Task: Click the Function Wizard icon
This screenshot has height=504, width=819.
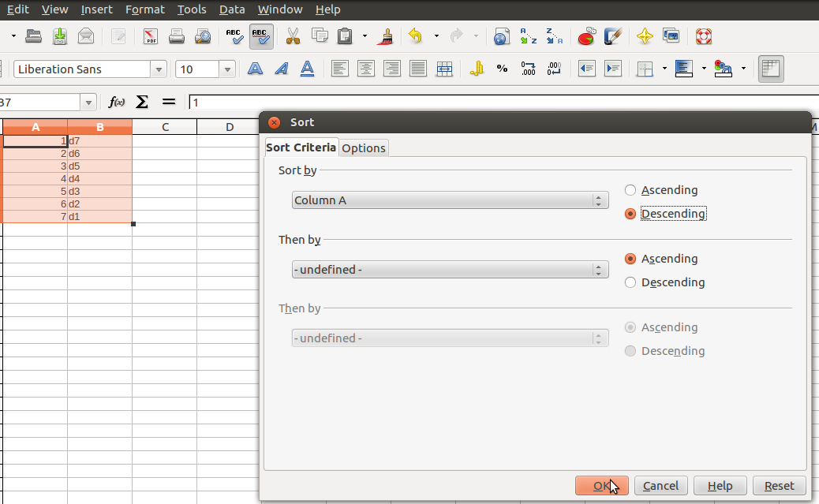Action: click(116, 102)
